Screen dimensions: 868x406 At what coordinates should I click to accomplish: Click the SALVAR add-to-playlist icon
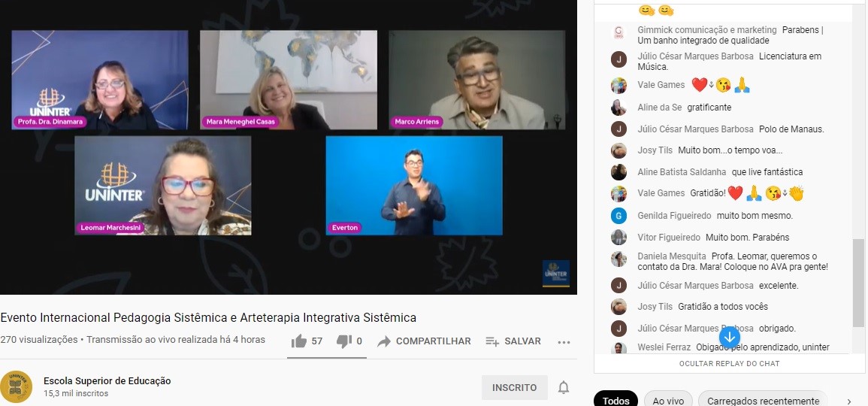click(x=492, y=341)
